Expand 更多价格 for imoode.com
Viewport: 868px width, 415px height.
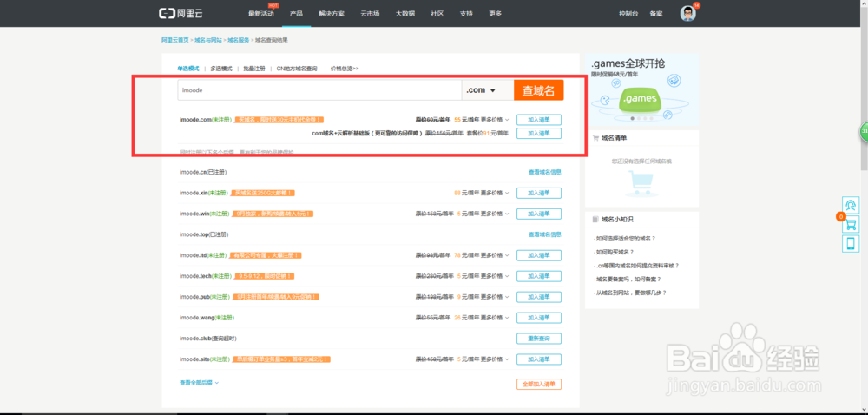(x=495, y=120)
